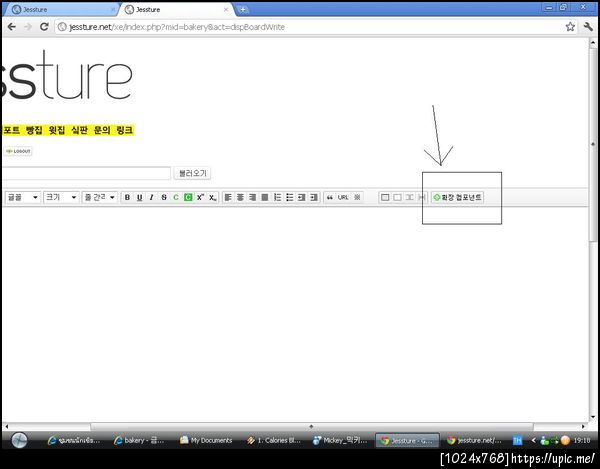Open the 글꼴 font dropdown
600x469 pixels.
pyautogui.click(x=23, y=197)
